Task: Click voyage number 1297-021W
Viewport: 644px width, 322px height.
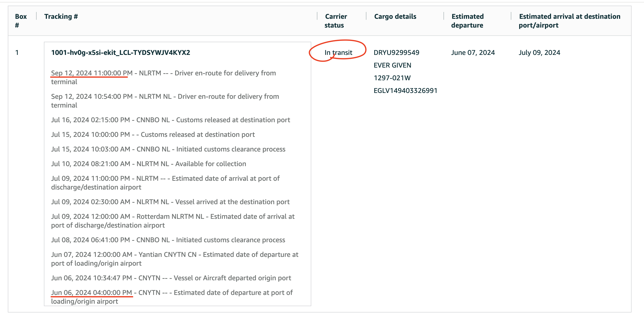Action: [x=392, y=78]
